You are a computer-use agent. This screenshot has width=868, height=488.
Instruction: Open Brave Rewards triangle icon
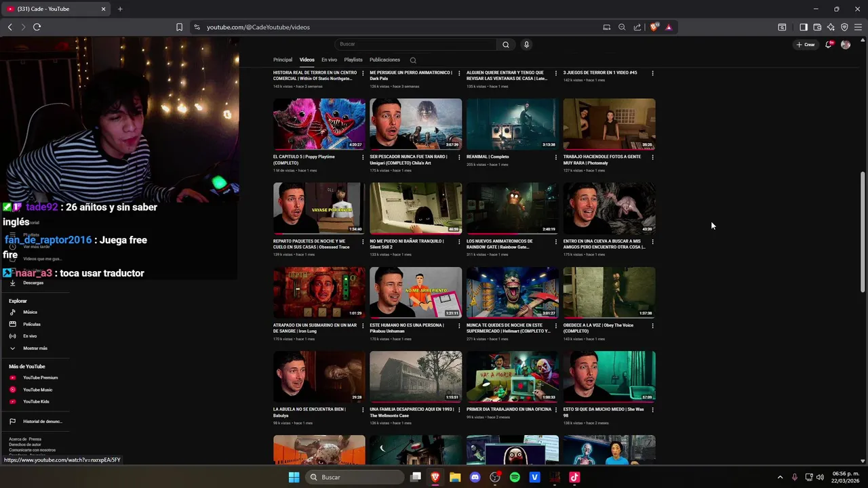pos(669,27)
